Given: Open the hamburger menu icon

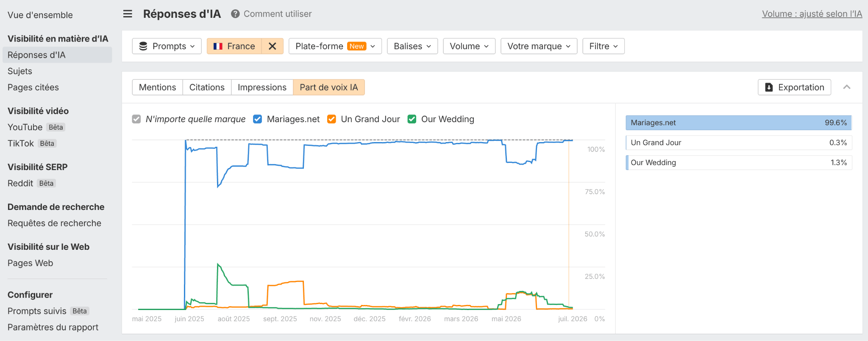Looking at the screenshot, I should coord(128,14).
